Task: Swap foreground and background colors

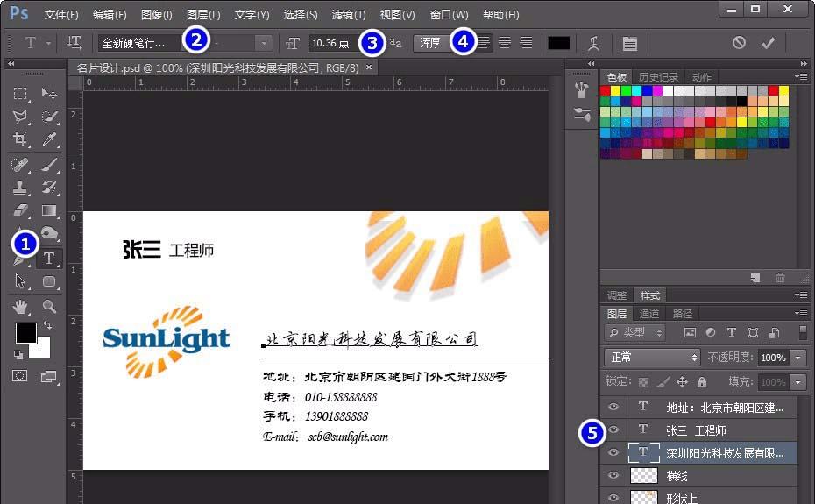Action: [47, 325]
